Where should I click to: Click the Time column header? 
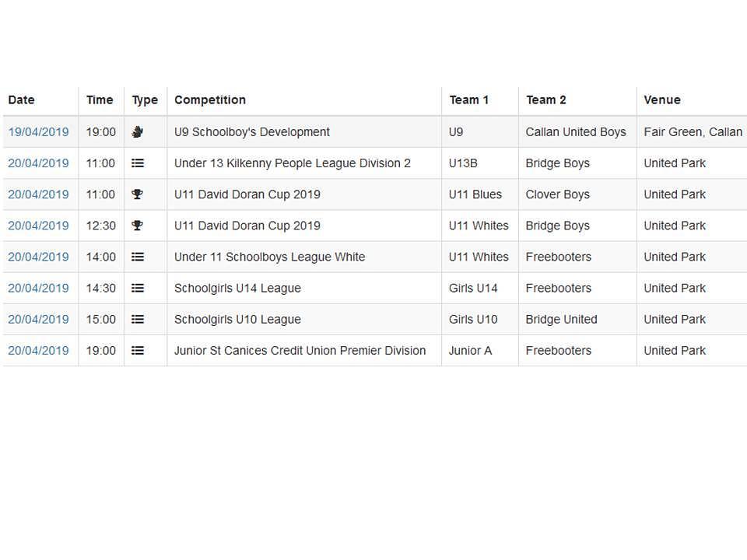(100, 100)
